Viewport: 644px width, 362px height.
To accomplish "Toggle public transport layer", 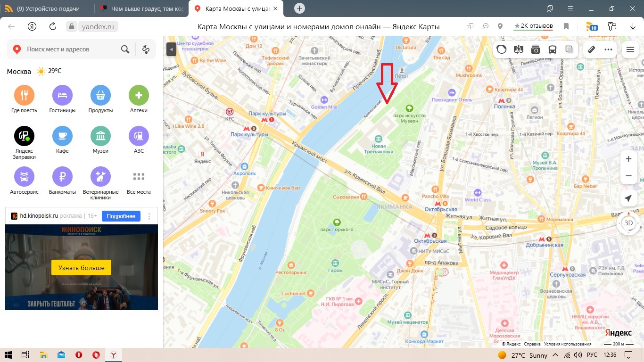I will point(553,49).
